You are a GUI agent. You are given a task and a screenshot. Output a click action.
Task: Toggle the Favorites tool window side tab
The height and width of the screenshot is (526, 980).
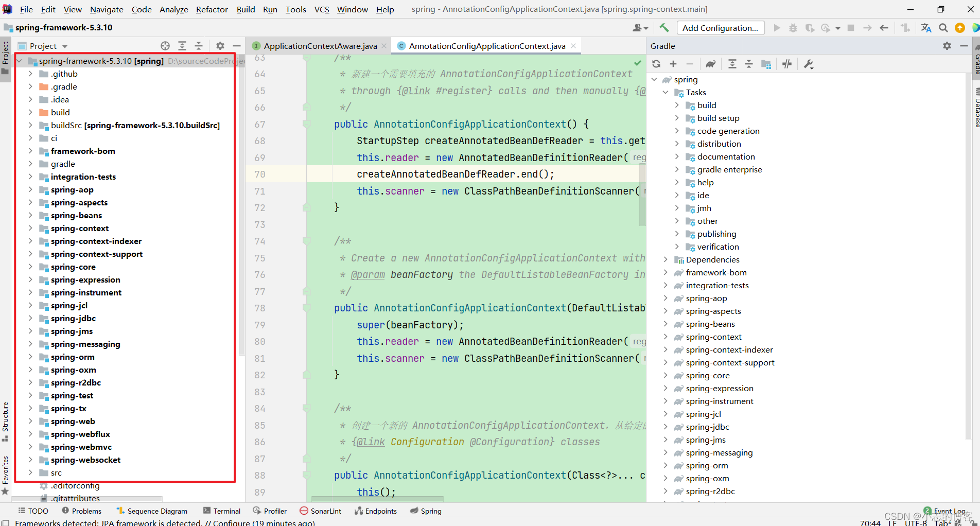coord(5,476)
